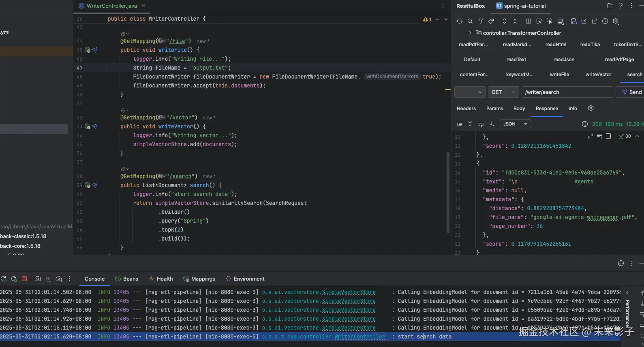
Task: Click the filter funnel icon in RestfulBox
Action: tap(480, 21)
